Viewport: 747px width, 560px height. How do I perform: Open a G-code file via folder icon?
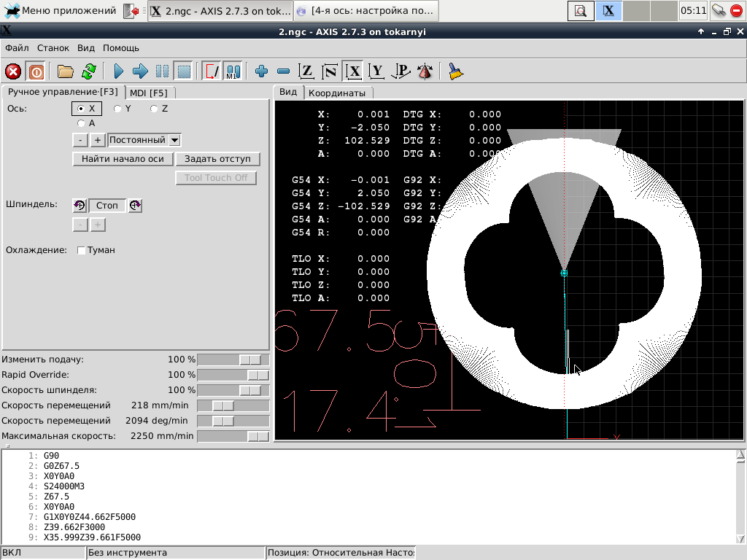coord(66,71)
